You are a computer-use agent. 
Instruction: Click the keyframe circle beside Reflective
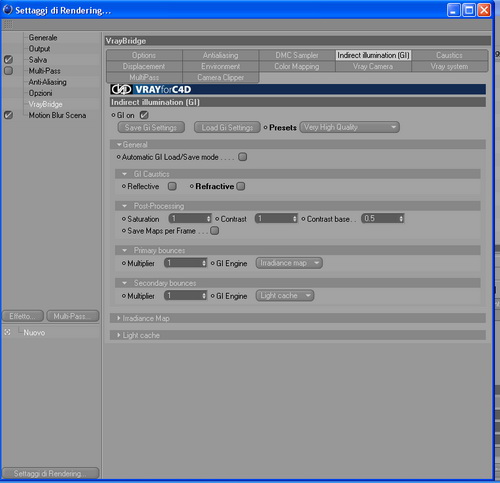pyautogui.click(x=124, y=186)
